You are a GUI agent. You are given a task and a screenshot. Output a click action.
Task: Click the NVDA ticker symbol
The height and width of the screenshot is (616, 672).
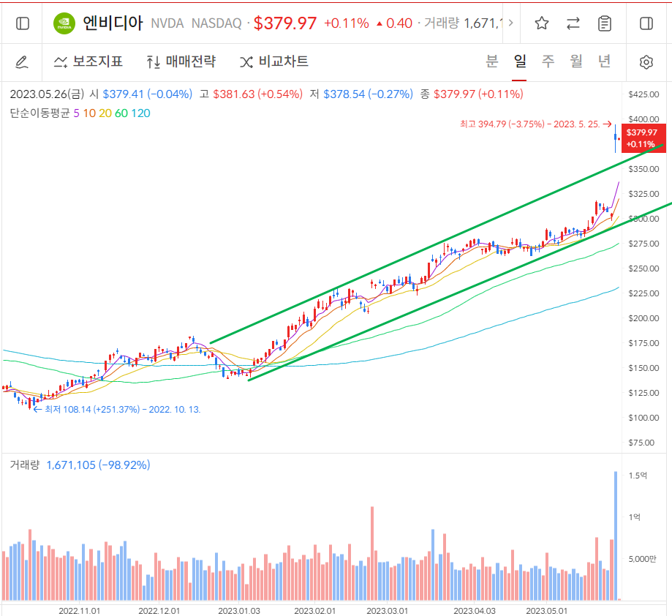pos(167,23)
